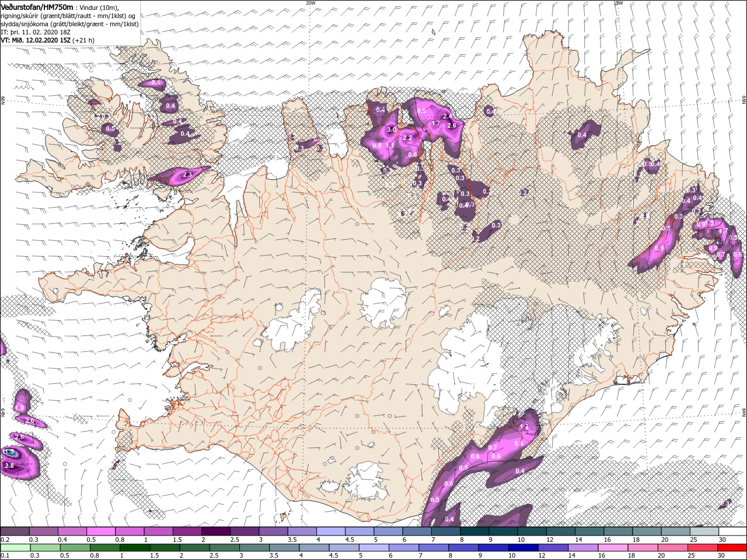Click the 3.0 snowfall value in the north
Screen dimensions: 747x560
coord(392,129)
